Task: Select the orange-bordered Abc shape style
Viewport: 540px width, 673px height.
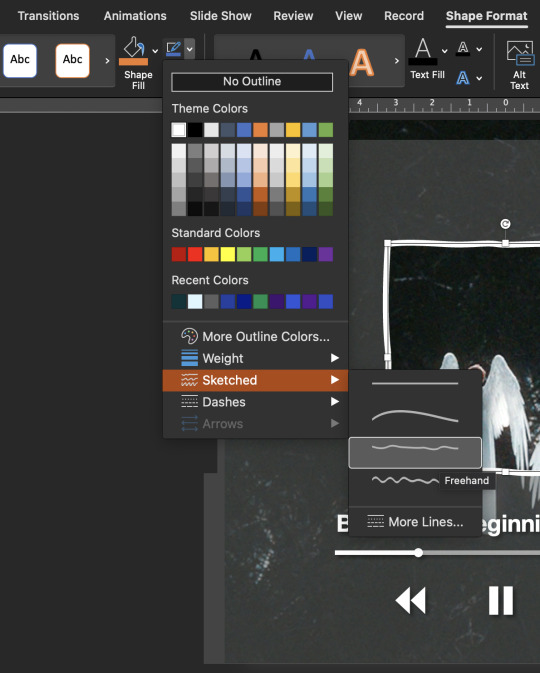Action: pyautogui.click(x=73, y=61)
